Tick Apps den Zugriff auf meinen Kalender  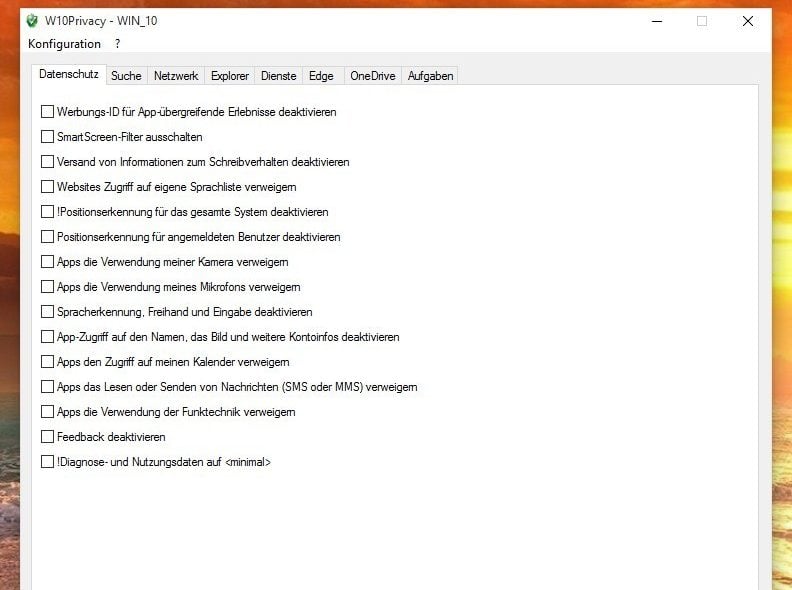click(x=47, y=362)
